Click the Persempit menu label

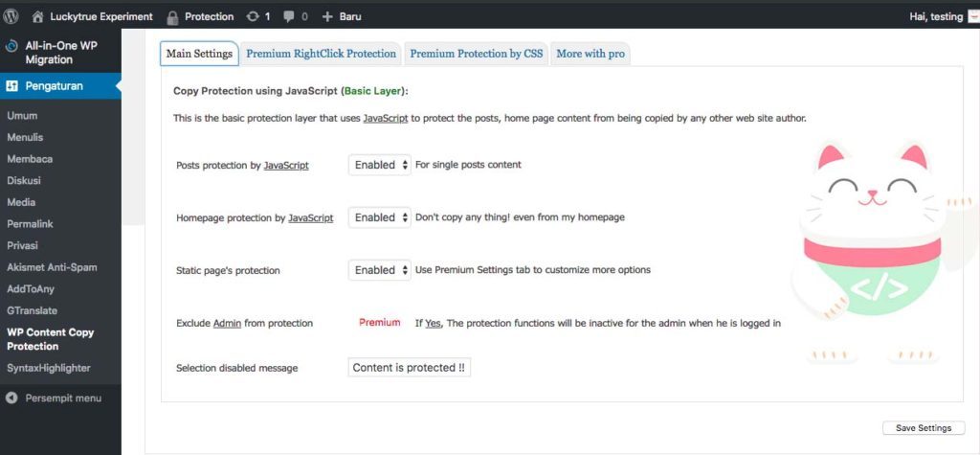pos(63,398)
